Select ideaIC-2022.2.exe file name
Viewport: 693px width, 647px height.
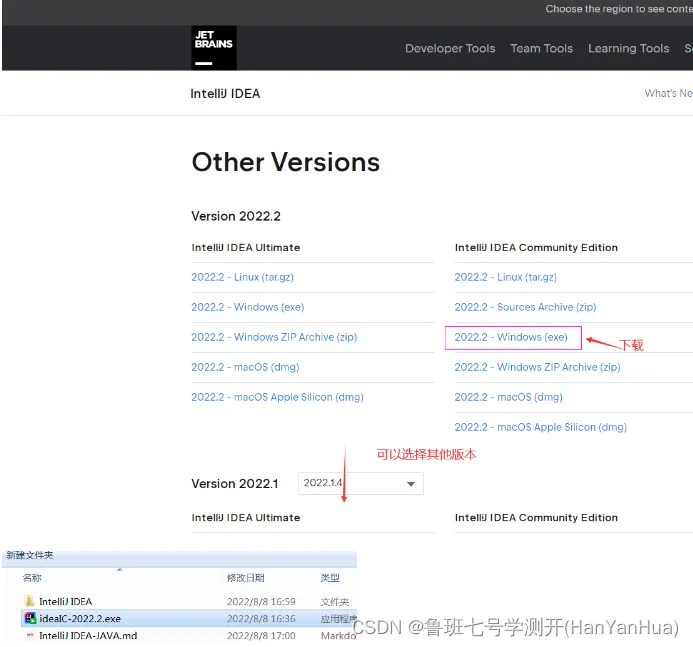80,619
